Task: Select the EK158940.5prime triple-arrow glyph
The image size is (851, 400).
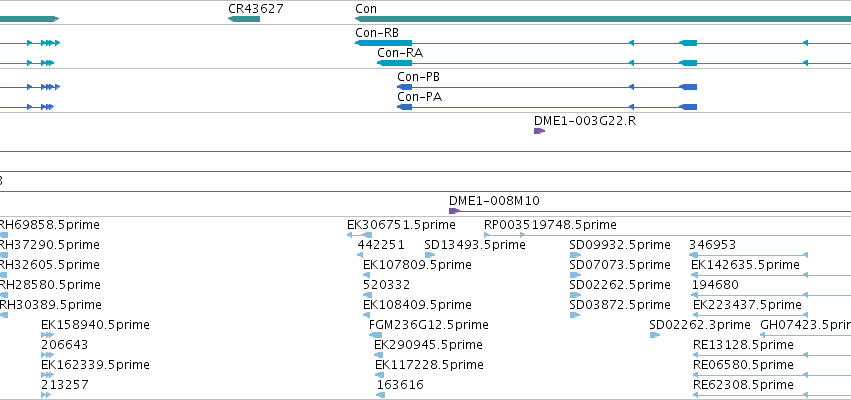Action: pyautogui.click(x=47, y=335)
